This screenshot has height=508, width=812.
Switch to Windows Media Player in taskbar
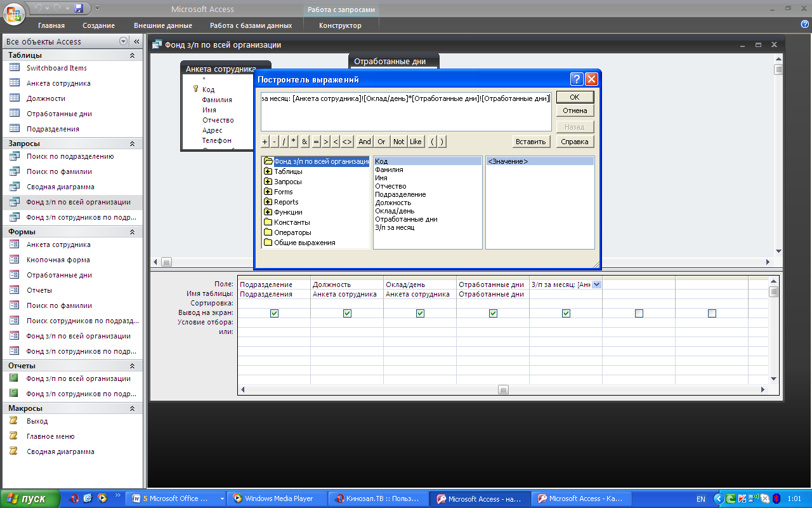278,498
